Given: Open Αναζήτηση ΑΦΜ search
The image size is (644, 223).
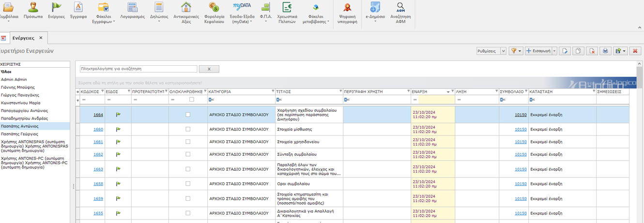Looking at the screenshot, I should click(x=400, y=13).
